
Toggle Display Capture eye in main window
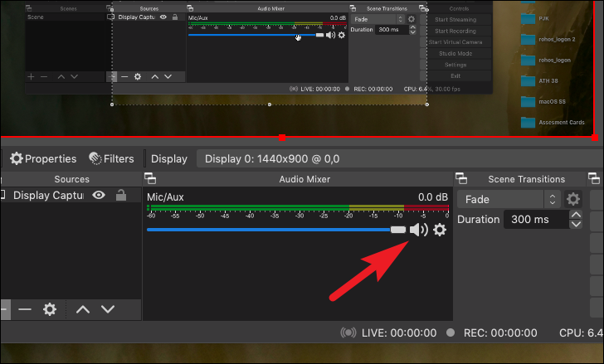[x=99, y=195]
